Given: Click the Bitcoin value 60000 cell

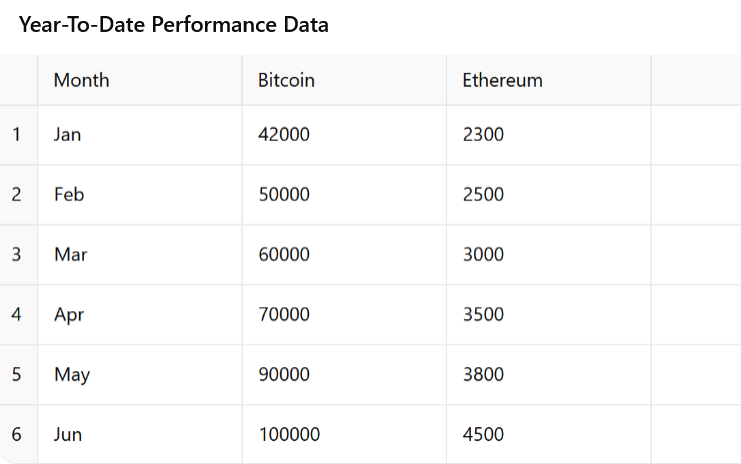Looking at the screenshot, I should tap(344, 255).
